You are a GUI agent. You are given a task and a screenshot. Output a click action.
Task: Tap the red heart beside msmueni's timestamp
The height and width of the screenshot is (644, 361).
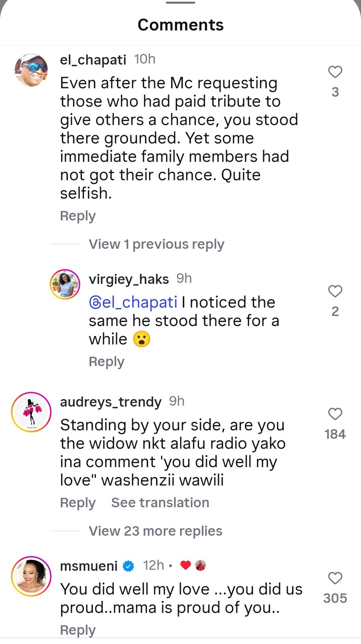186,565
